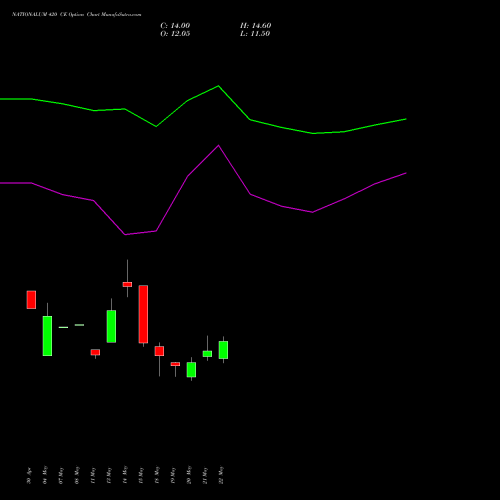Click the green candlestick for 12 May
The height and width of the screenshot is (500, 500).
click(111, 326)
